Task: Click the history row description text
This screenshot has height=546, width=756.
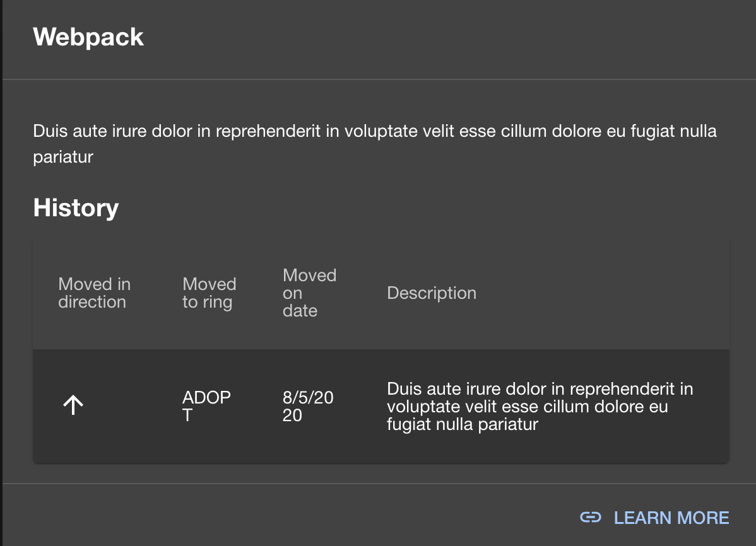Action: click(540, 406)
